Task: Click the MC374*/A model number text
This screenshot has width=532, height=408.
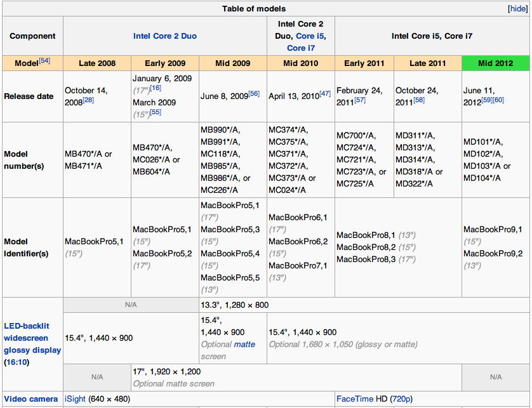Action: point(288,129)
